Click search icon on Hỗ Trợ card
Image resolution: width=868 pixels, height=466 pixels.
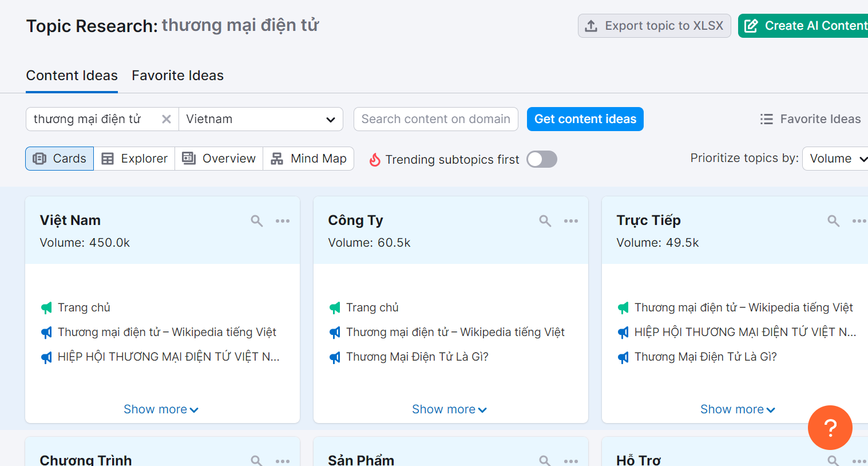point(834,460)
